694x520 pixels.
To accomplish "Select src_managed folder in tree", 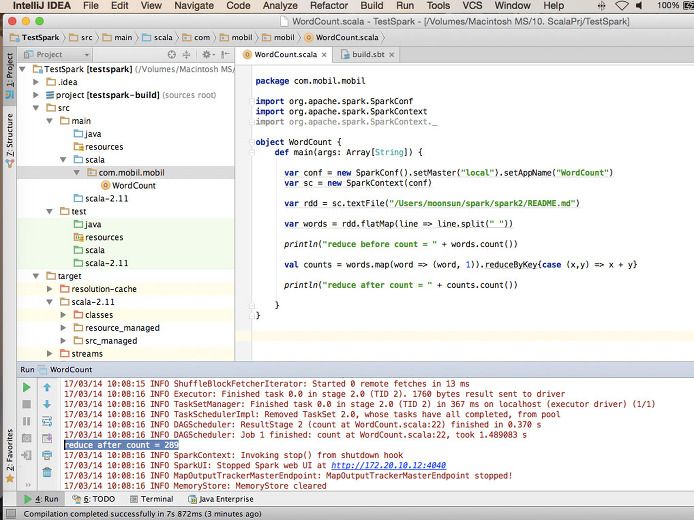I will pos(105,341).
